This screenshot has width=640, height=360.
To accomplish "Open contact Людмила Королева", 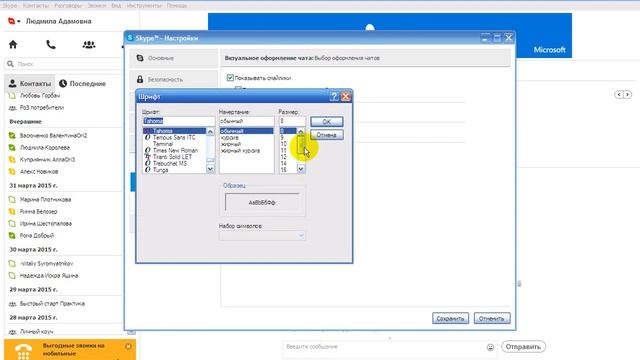I will (45, 147).
